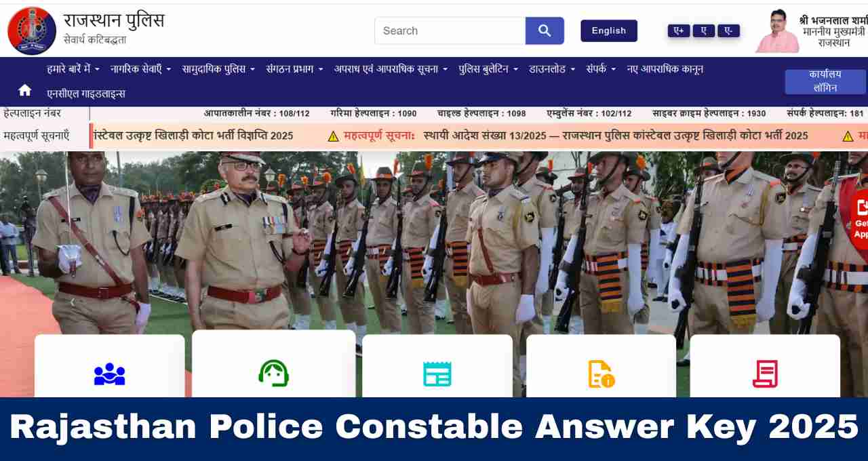Viewport: 868px width, 461px height.
Task: Open the नए आपराधिक कानून menu item
Action: [x=665, y=69]
